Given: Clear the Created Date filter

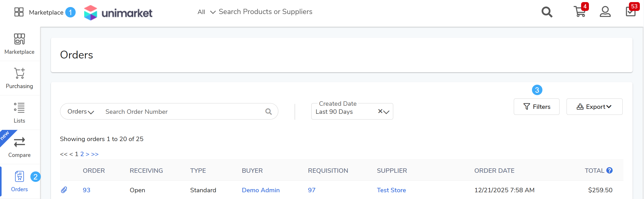Looking at the screenshot, I should click(380, 111).
